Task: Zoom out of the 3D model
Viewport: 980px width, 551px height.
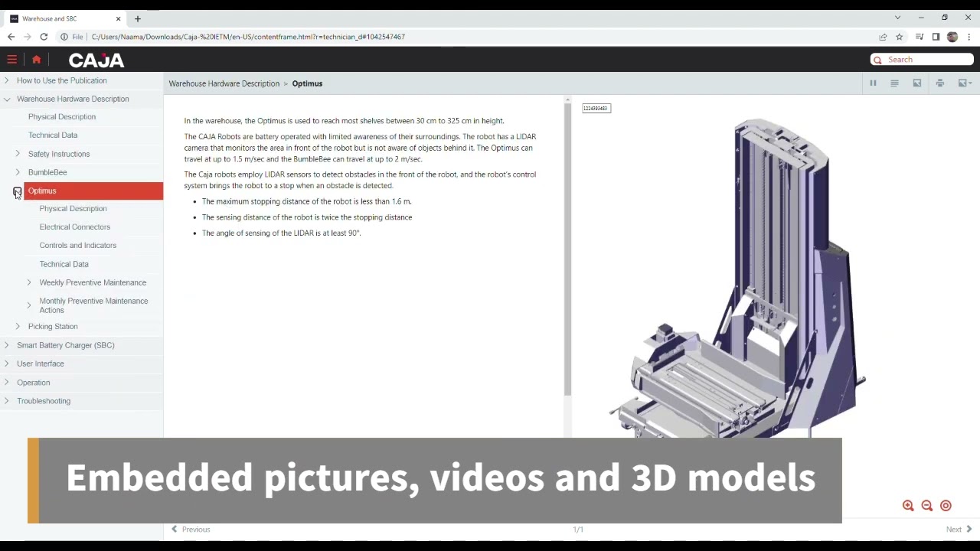Action: pyautogui.click(x=927, y=506)
